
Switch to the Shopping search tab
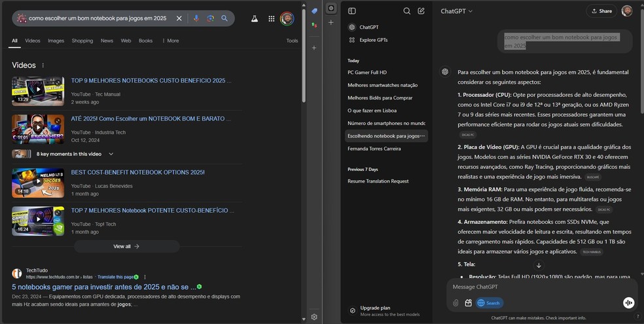(x=82, y=41)
